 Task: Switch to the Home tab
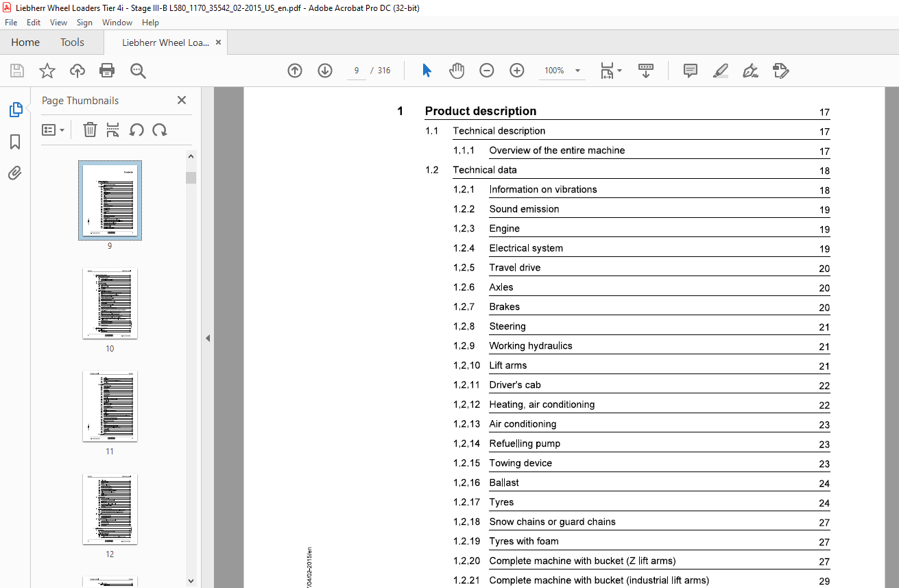click(x=25, y=42)
